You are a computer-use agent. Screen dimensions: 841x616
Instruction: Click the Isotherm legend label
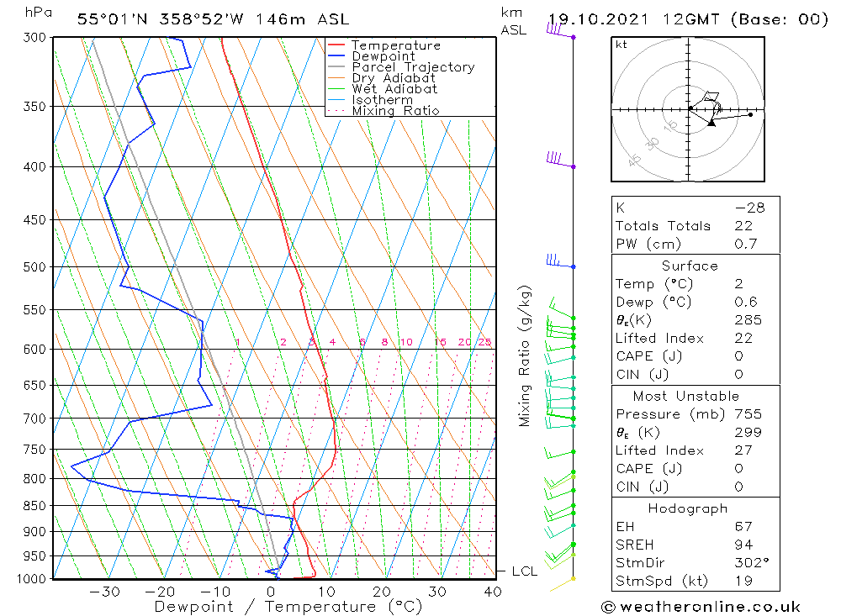click(x=383, y=100)
